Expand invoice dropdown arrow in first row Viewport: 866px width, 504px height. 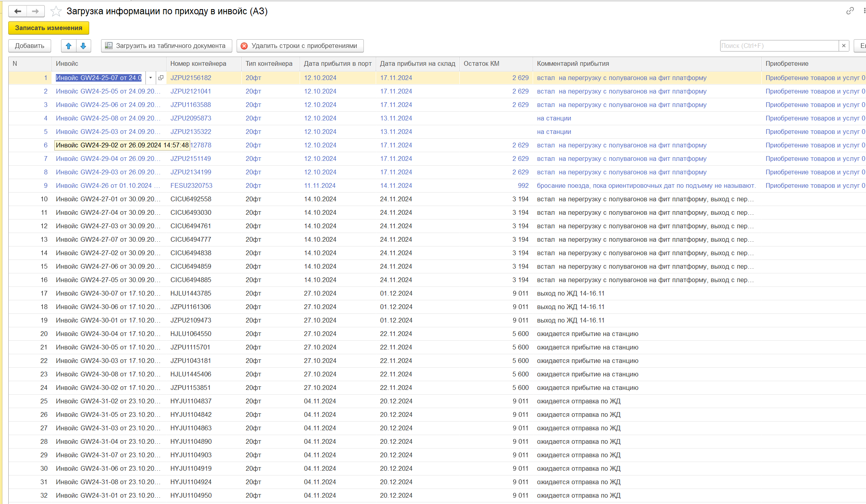pos(151,78)
